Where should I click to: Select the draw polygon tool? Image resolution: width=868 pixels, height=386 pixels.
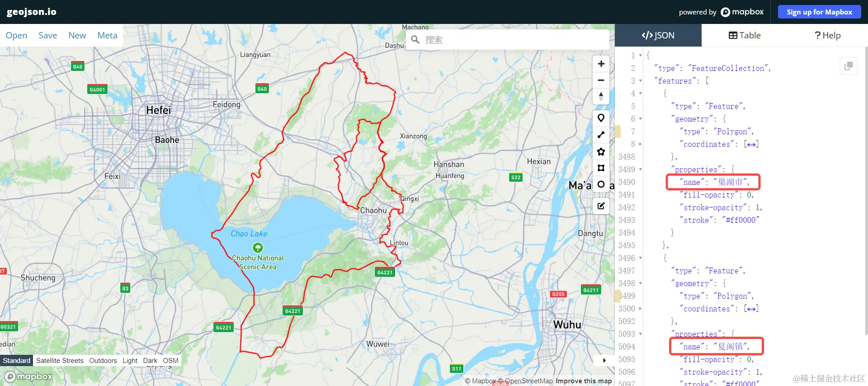point(601,151)
